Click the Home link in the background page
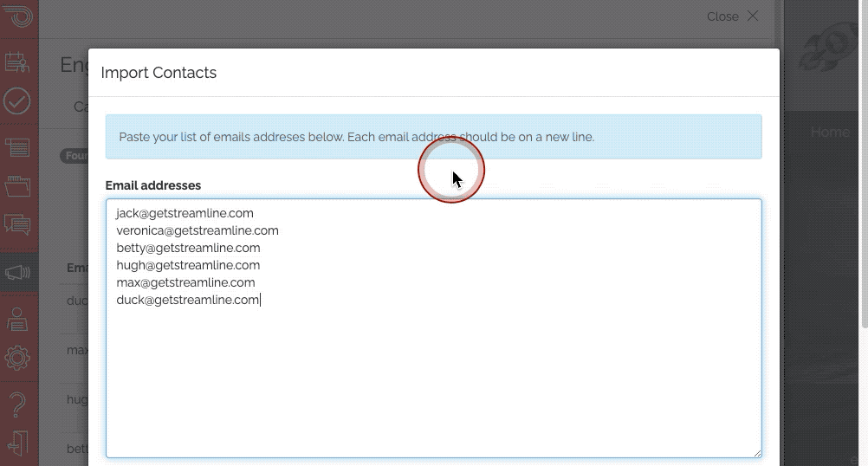The height and width of the screenshot is (466, 868). [x=830, y=133]
